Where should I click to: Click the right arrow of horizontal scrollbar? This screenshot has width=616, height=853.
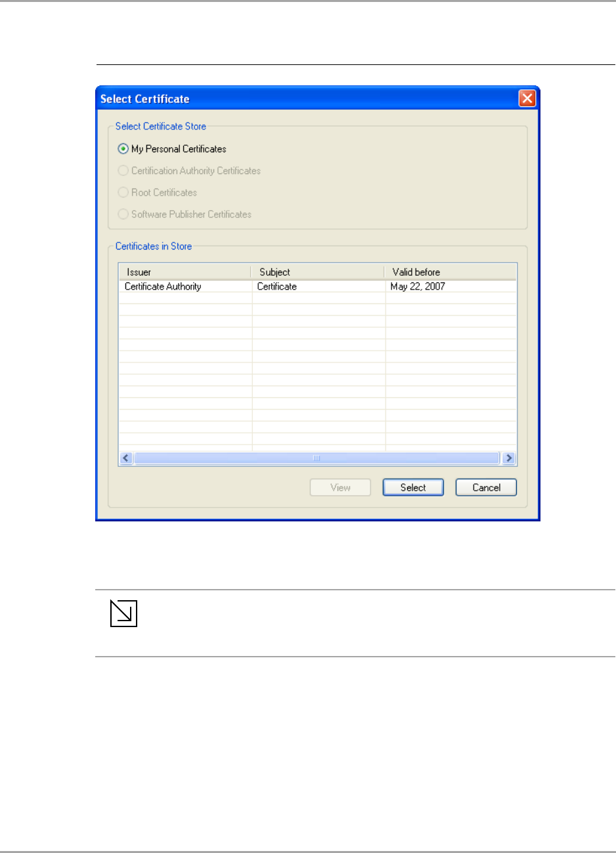tap(508, 458)
